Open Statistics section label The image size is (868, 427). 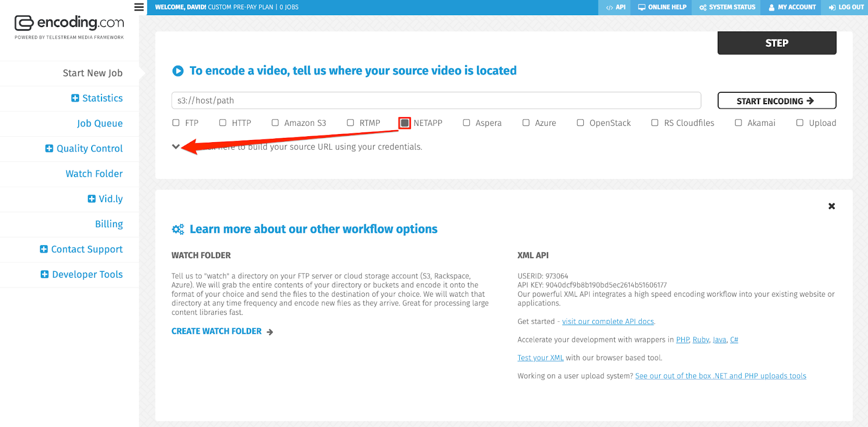coord(103,98)
